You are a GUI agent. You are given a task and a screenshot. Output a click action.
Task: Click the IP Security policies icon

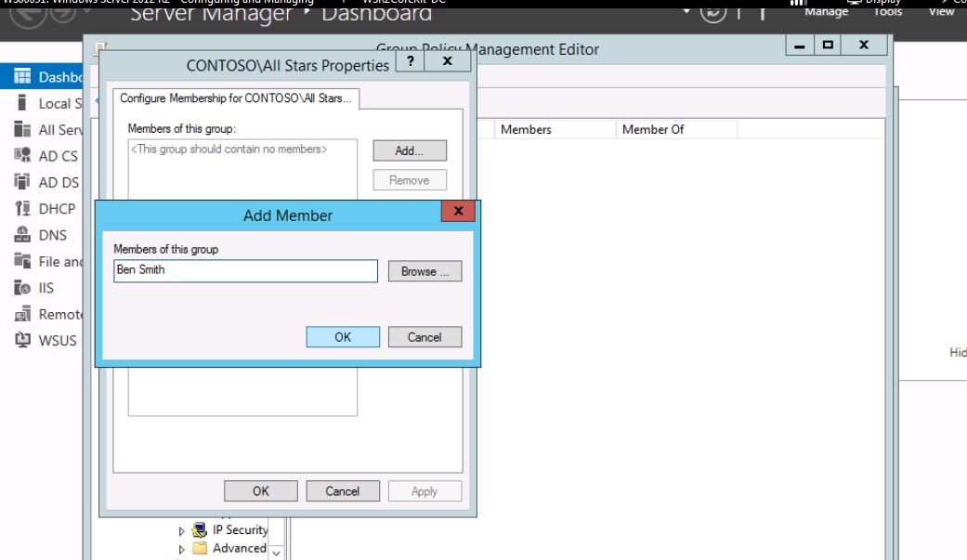click(199, 530)
